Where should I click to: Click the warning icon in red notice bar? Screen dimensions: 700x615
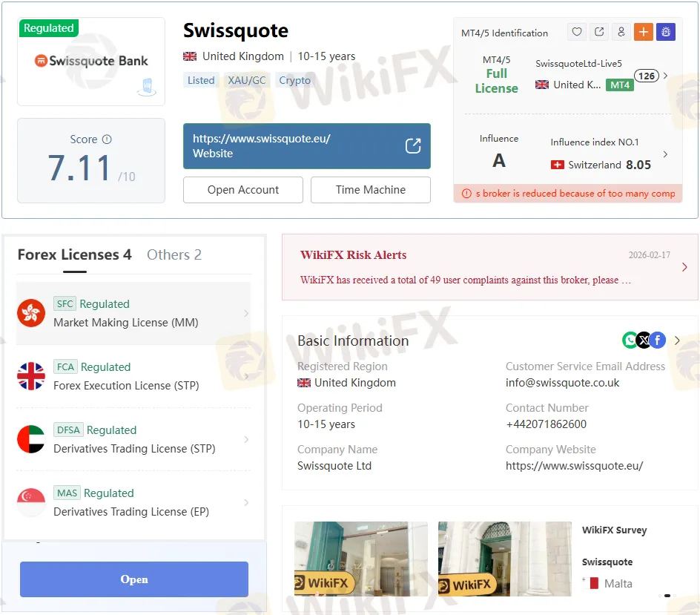466,194
